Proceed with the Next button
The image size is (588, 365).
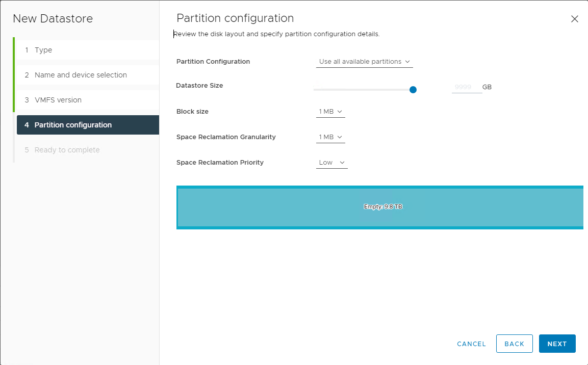(557, 344)
